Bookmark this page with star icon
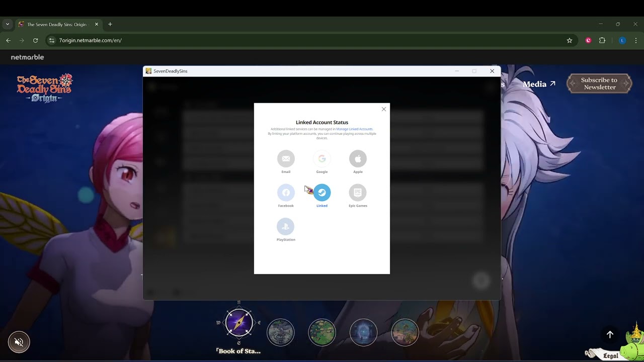 point(570,40)
